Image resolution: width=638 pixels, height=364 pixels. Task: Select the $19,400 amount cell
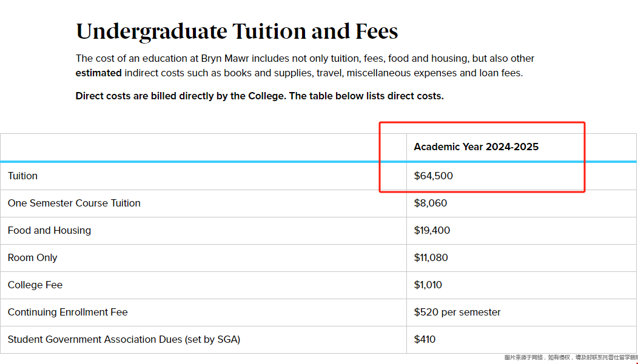click(432, 230)
